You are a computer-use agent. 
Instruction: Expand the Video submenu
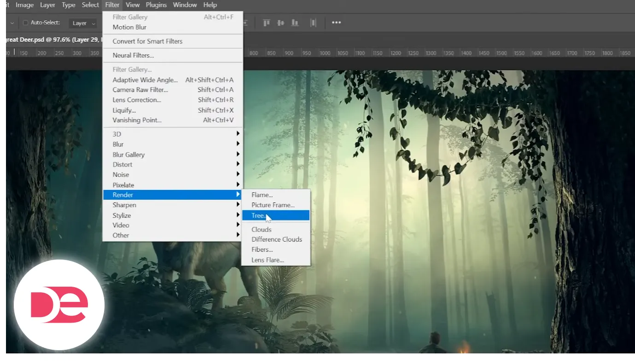173,225
